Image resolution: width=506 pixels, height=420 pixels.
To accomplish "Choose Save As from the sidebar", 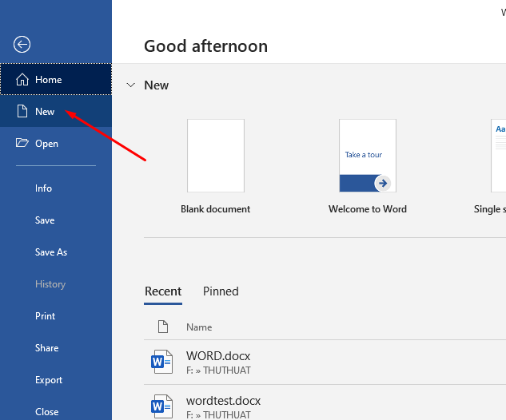I will [x=56, y=252].
